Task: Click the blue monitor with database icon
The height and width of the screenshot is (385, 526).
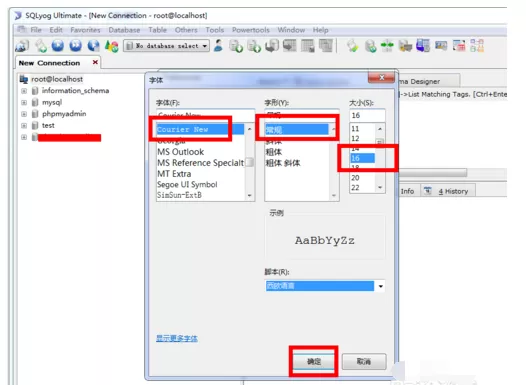Action: (423, 46)
